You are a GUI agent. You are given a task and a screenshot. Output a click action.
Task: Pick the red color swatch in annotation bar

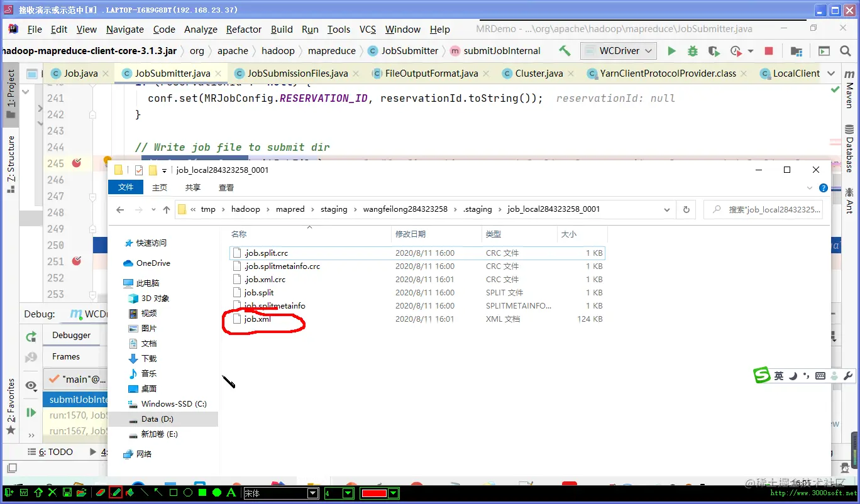[x=374, y=493]
